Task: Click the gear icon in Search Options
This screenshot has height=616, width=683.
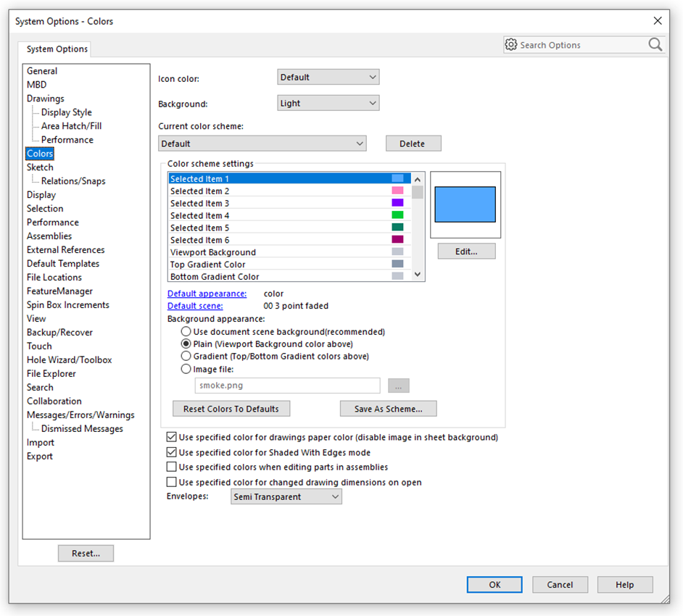Action: coord(513,44)
